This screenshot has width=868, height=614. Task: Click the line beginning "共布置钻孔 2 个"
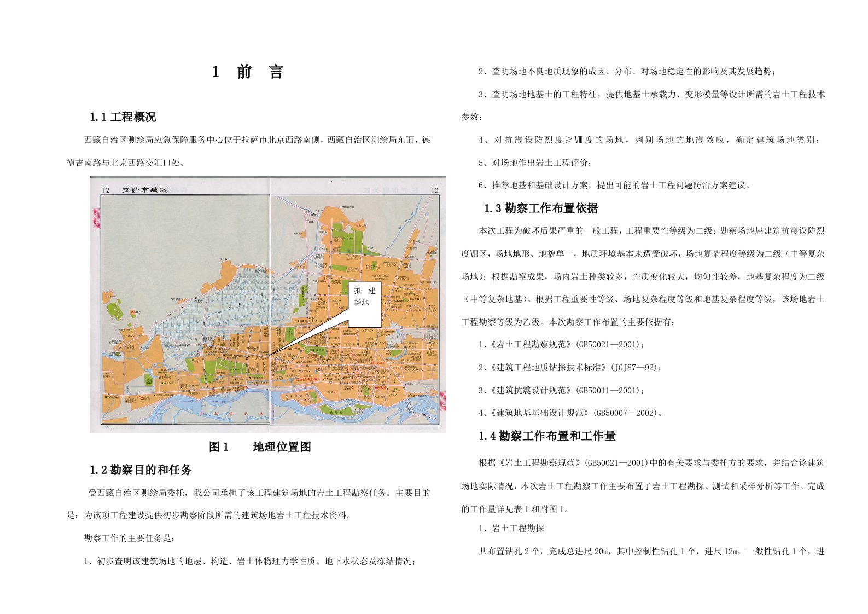tap(652, 552)
